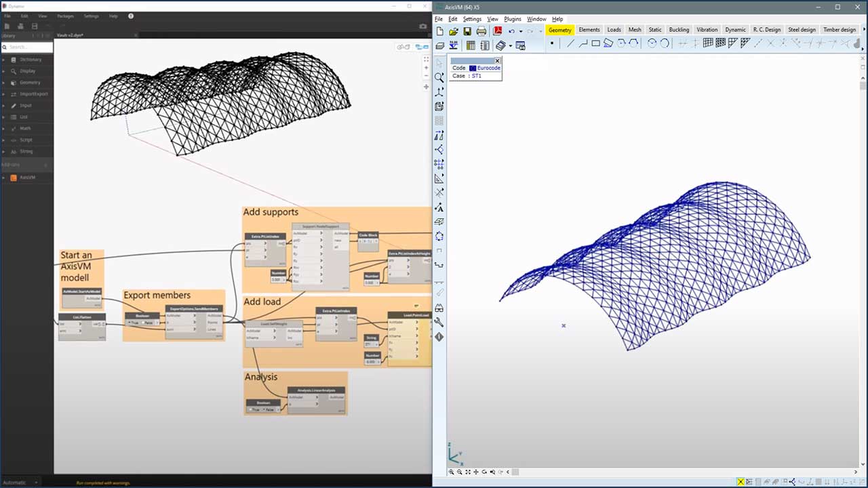Open the Steel design tab in AxisVM
Image resolution: width=868 pixels, height=488 pixels.
(802, 30)
